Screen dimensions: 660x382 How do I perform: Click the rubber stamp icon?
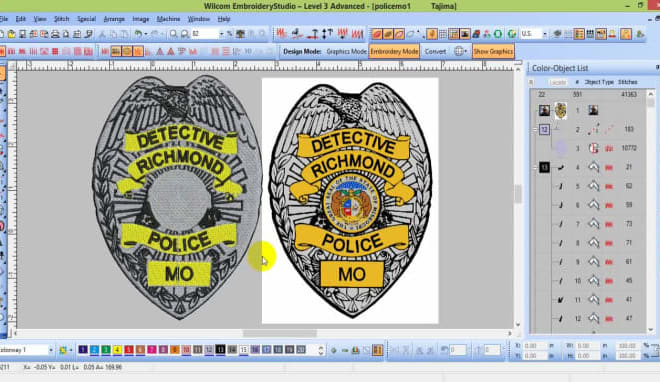[x=612, y=34]
